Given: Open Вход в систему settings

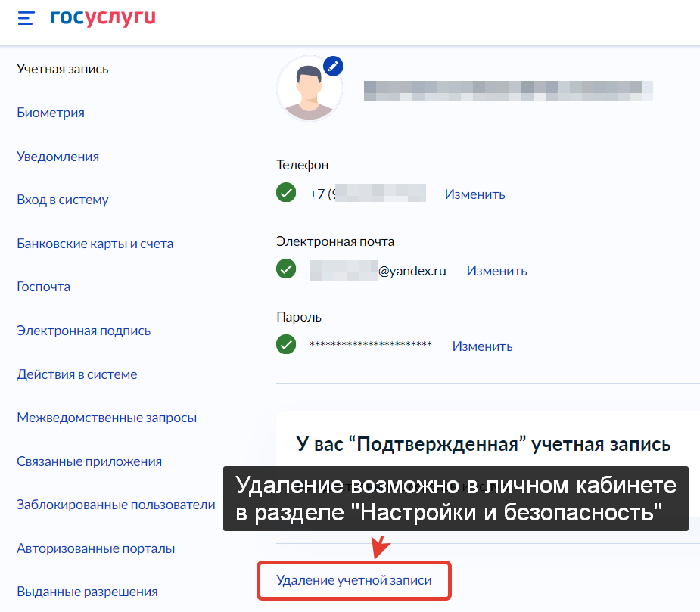Looking at the screenshot, I should (63, 200).
